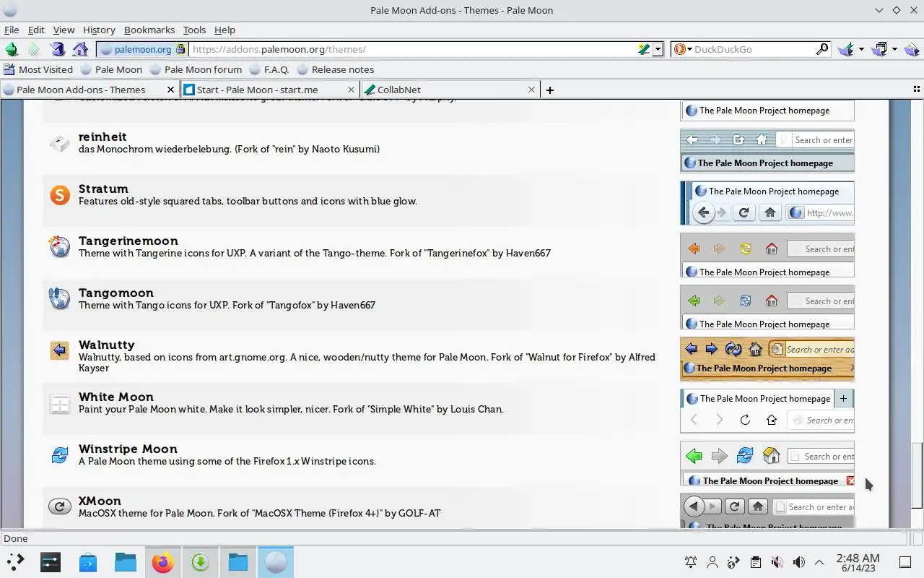Expand the arrow beside the bookmarks icon
The image size is (924, 578).
point(894,49)
